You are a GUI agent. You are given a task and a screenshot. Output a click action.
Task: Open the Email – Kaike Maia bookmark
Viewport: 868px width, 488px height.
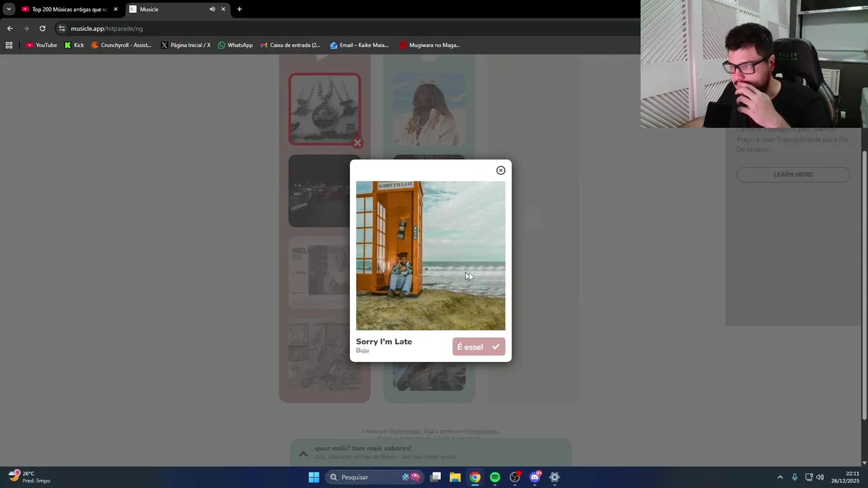[359, 45]
